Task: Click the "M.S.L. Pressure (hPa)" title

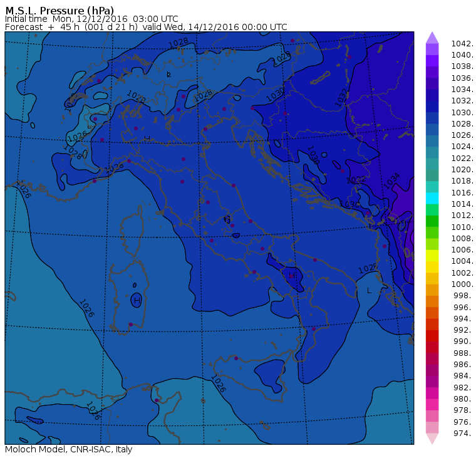Action: [59, 11]
